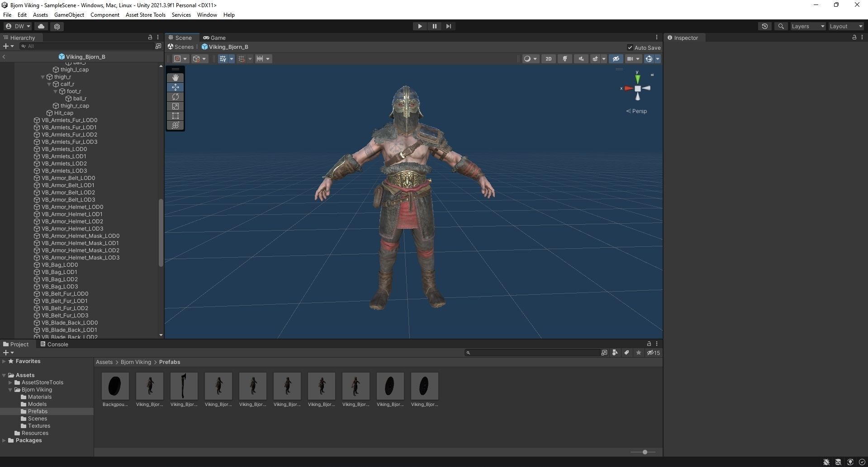868x467 pixels.
Task: Click the Step frame button
Action: pos(449,26)
